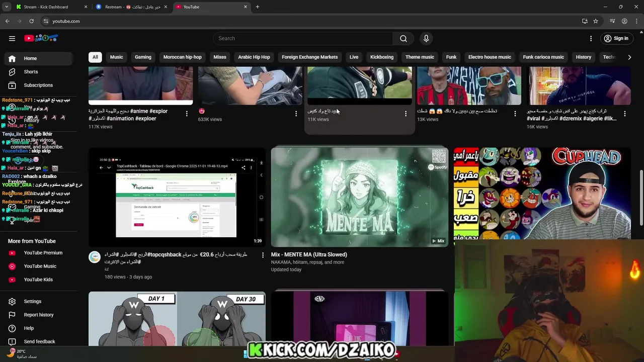Image resolution: width=644 pixels, height=362 pixels.
Task: Open browser media controls icon
Action: (612, 21)
